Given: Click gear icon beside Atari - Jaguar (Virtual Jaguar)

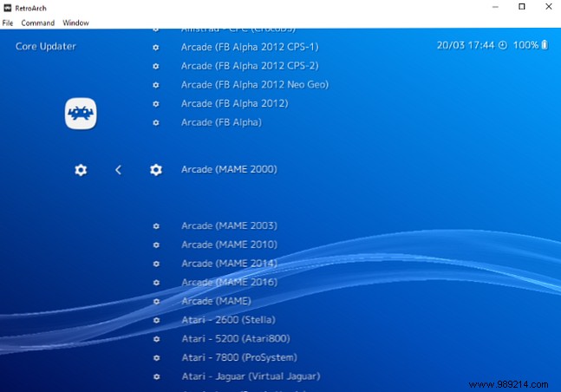Looking at the screenshot, I should pos(156,376).
